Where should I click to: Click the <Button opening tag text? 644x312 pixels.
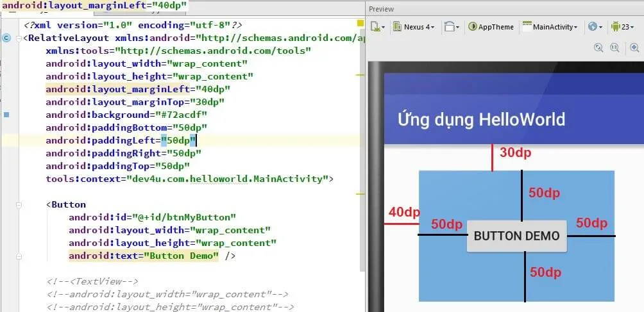coord(66,204)
